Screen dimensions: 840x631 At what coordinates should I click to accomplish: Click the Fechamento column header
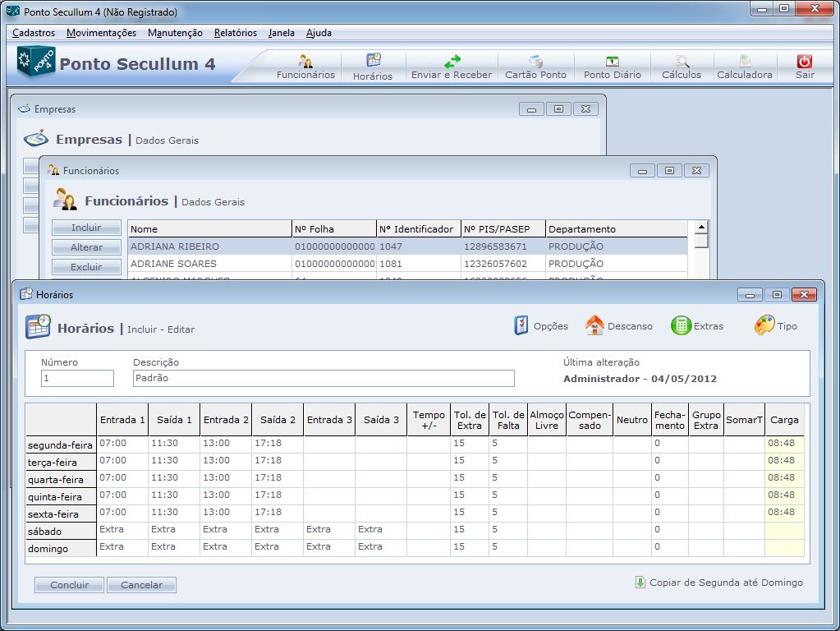coord(670,420)
